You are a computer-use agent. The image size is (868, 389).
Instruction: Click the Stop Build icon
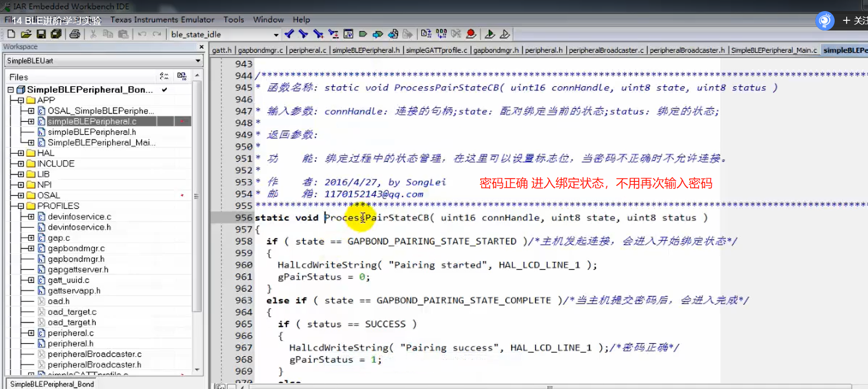pos(456,34)
